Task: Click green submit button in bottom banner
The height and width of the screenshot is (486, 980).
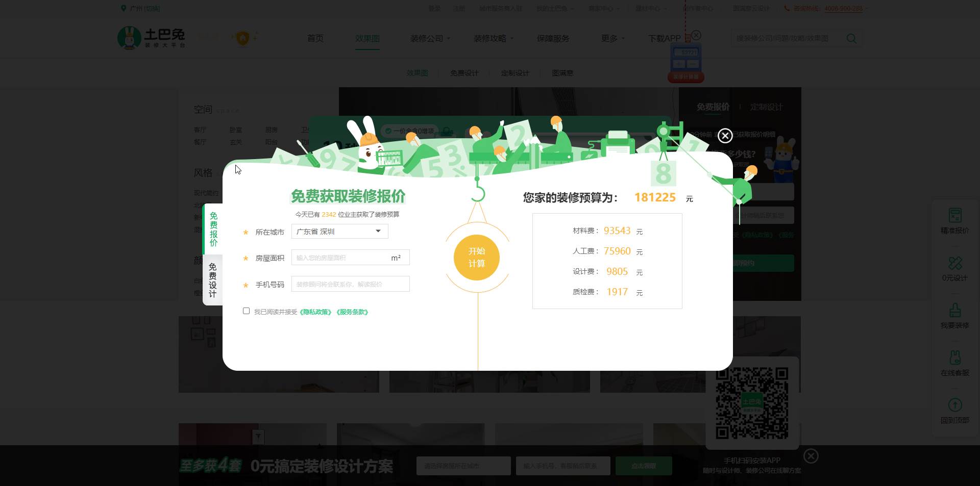Action: coord(644,466)
